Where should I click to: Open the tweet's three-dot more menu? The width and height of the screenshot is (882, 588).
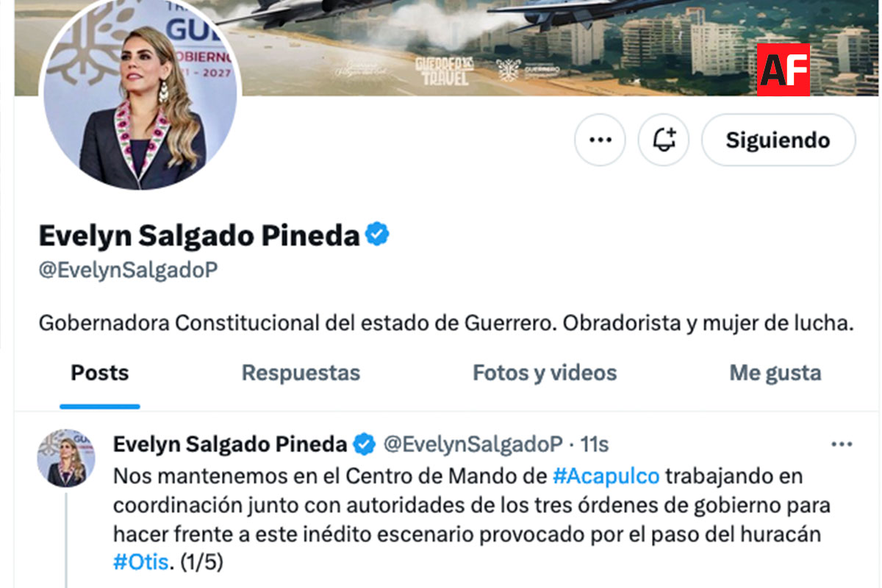click(842, 445)
